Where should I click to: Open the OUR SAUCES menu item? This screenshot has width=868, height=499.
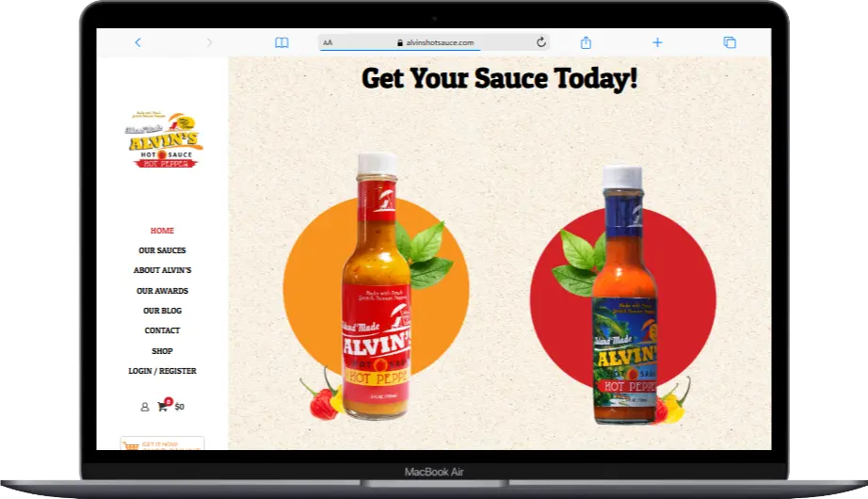(162, 250)
